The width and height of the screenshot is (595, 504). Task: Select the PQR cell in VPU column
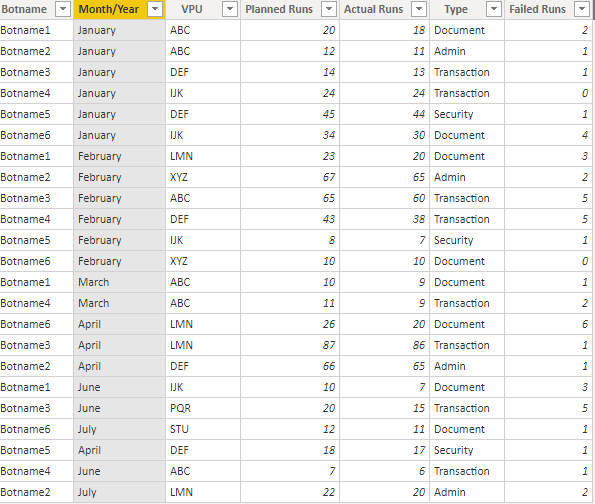[x=203, y=408]
